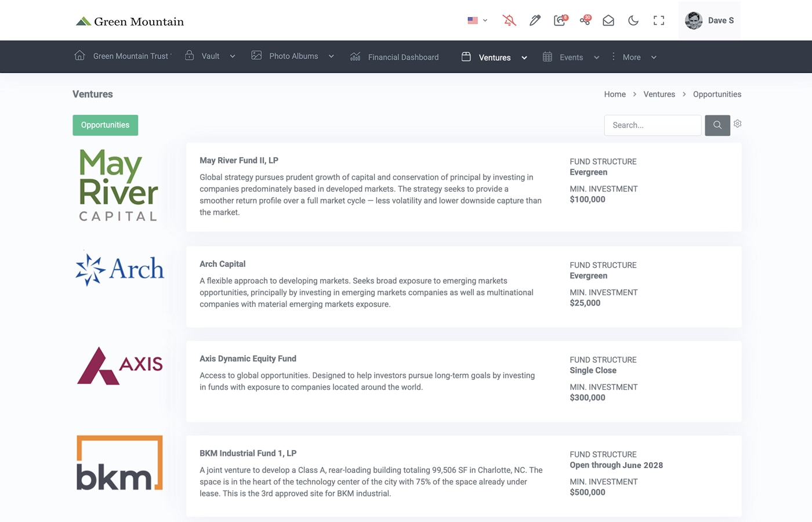Open Financial Dashboard
Viewport: 812px width, 522px height.
(x=403, y=57)
